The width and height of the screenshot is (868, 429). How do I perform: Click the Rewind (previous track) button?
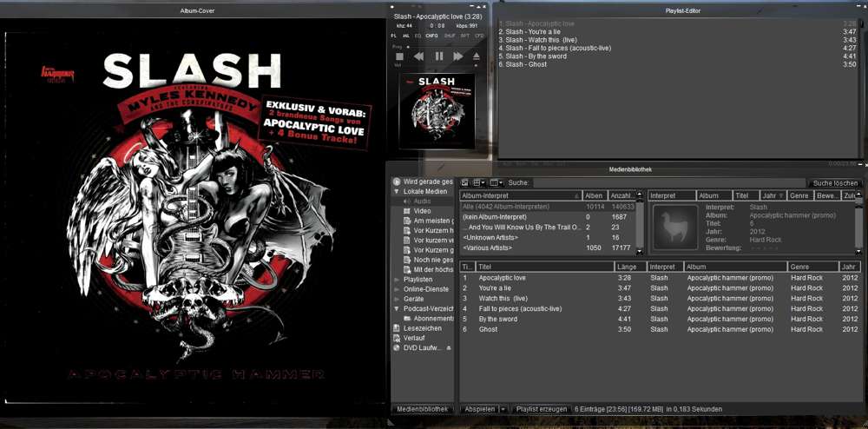pyautogui.click(x=419, y=56)
